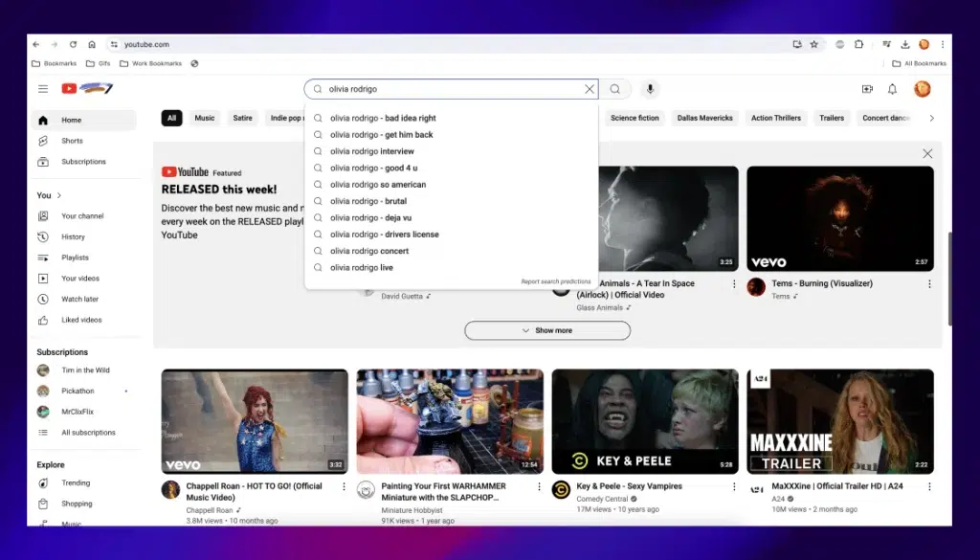Select the Science fiction chip

point(635,118)
